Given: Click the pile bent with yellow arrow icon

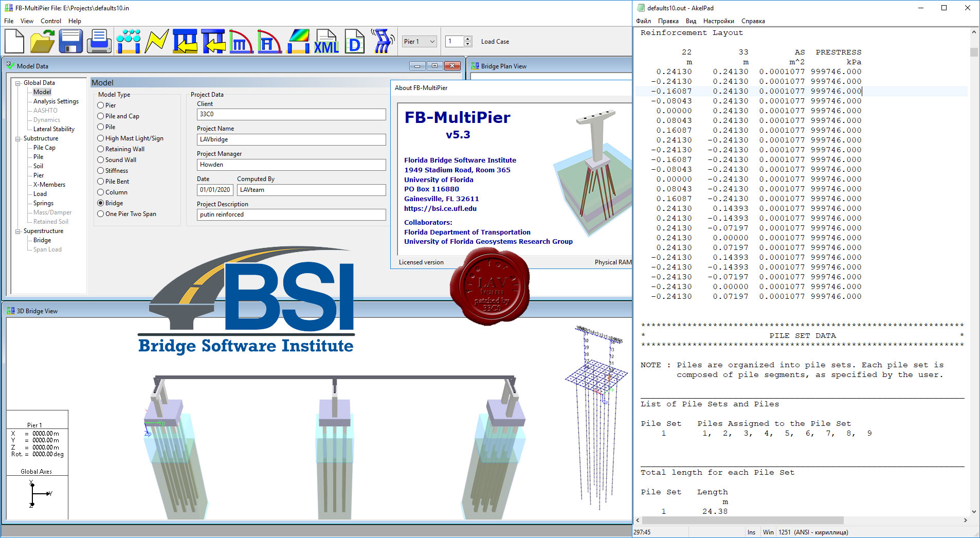Looking at the screenshot, I should click(185, 41).
